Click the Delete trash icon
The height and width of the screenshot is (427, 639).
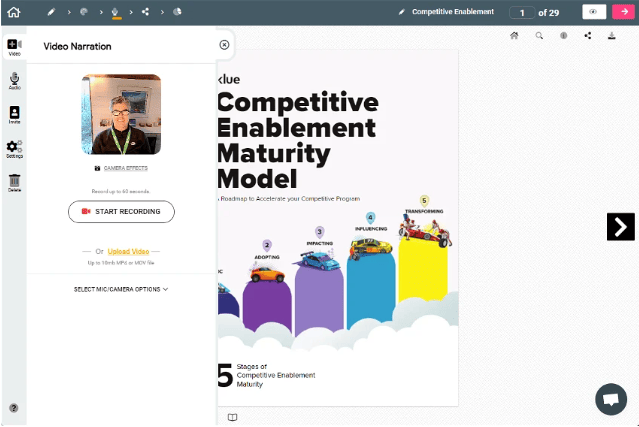tap(14, 183)
